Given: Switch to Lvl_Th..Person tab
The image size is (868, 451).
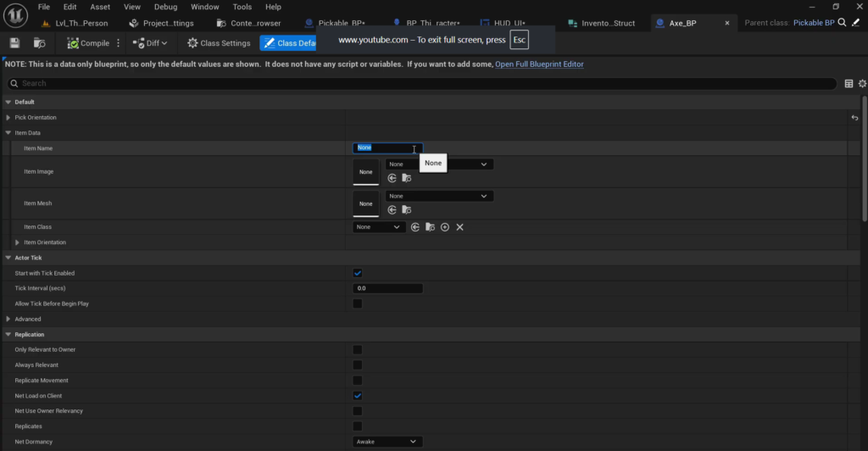Looking at the screenshot, I should click(x=75, y=23).
